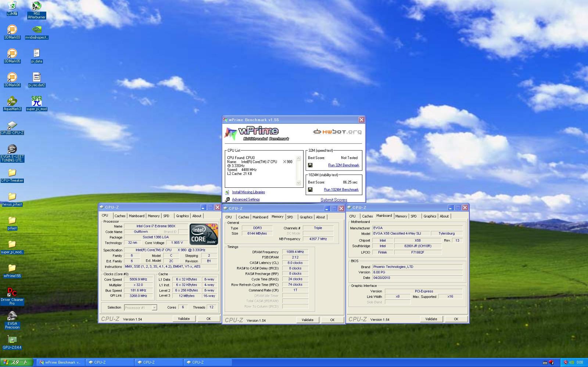The width and height of the screenshot is (588, 367).
Task: Select the first CPU-Z taskbar button
Action: 110,363
